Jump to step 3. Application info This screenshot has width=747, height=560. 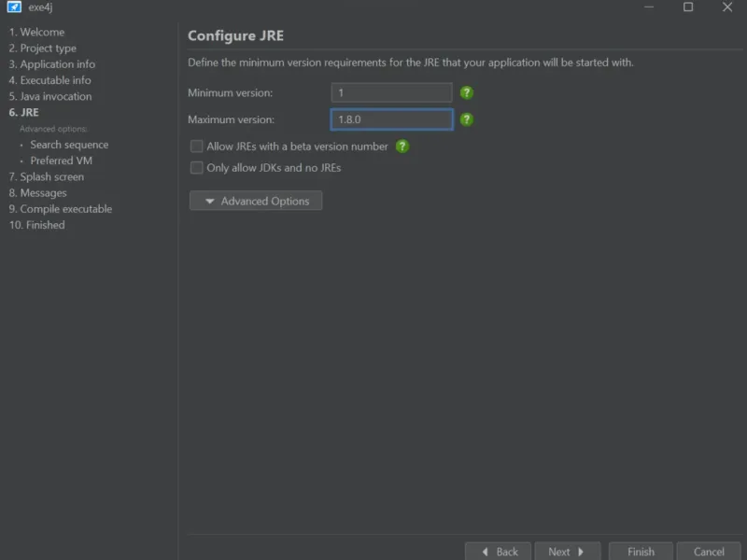pyautogui.click(x=52, y=64)
